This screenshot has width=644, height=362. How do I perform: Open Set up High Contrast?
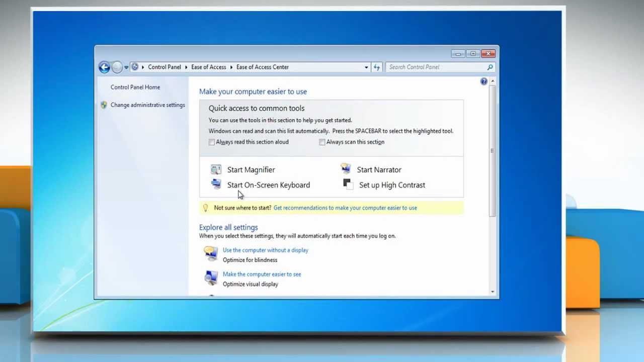(392, 185)
